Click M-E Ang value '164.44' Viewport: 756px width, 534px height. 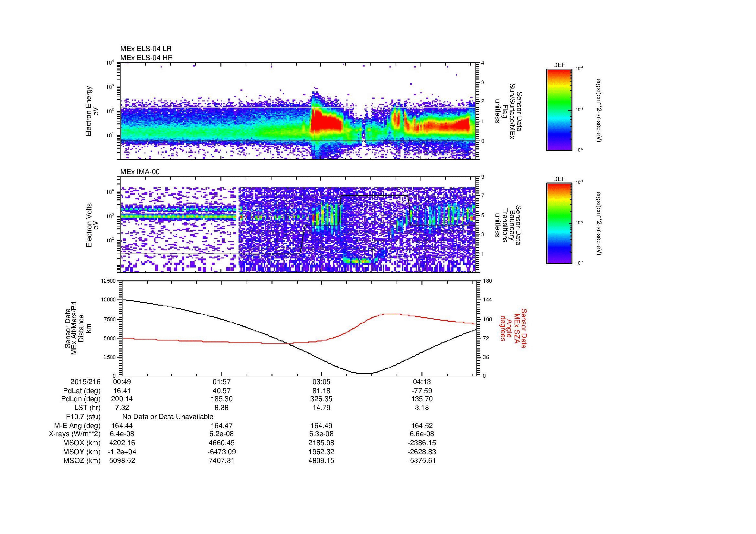tap(122, 426)
